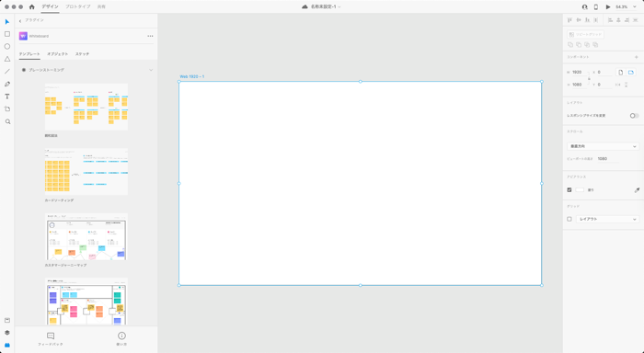644x353 pixels.
Task: Open the layout grid type dropdown
Action: coord(607,219)
